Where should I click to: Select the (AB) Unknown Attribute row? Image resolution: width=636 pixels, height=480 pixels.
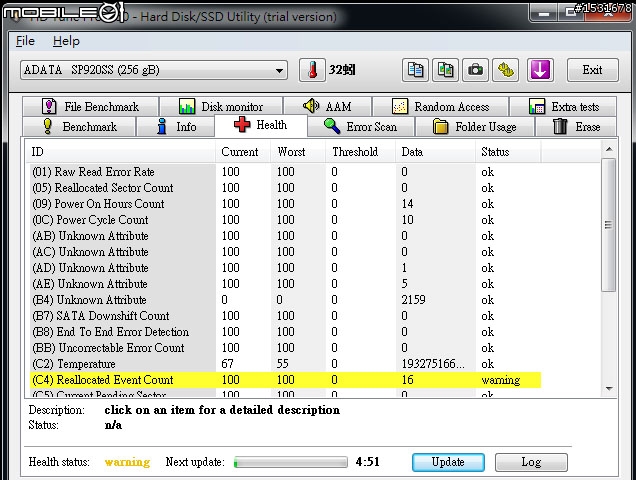click(285, 236)
